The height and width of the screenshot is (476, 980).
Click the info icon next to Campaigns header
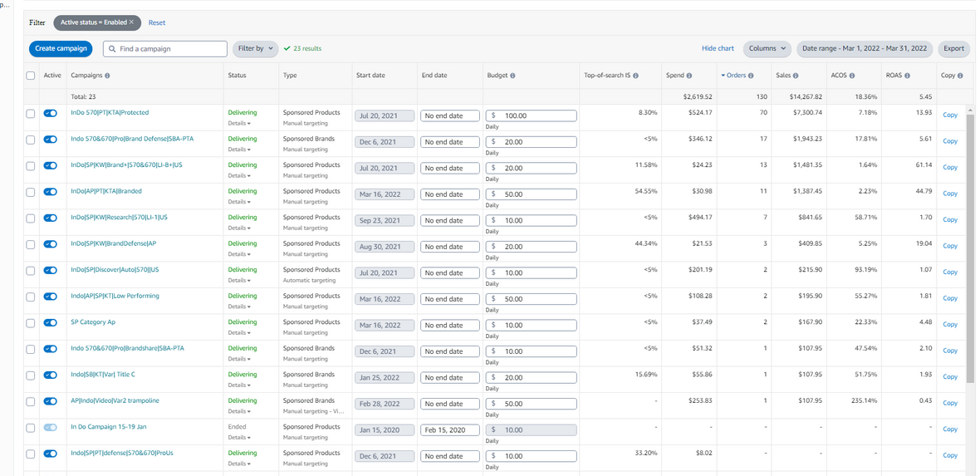pos(108,76)
